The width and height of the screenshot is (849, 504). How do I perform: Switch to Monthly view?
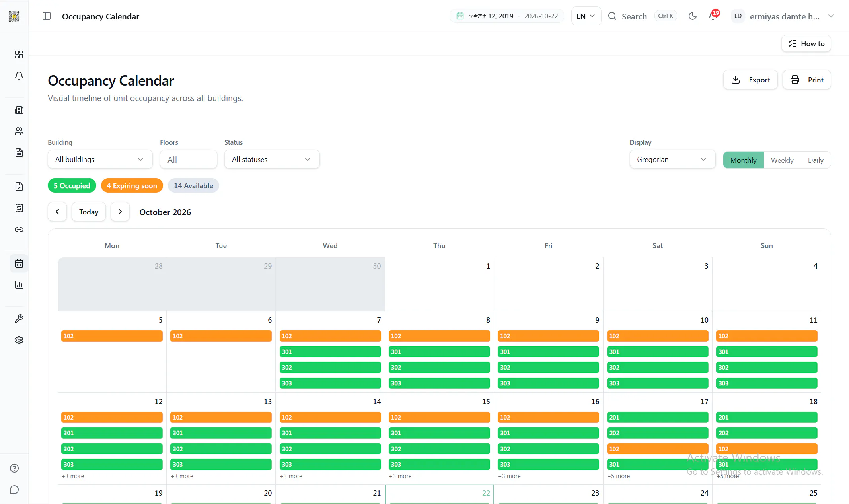coord(743,160)
